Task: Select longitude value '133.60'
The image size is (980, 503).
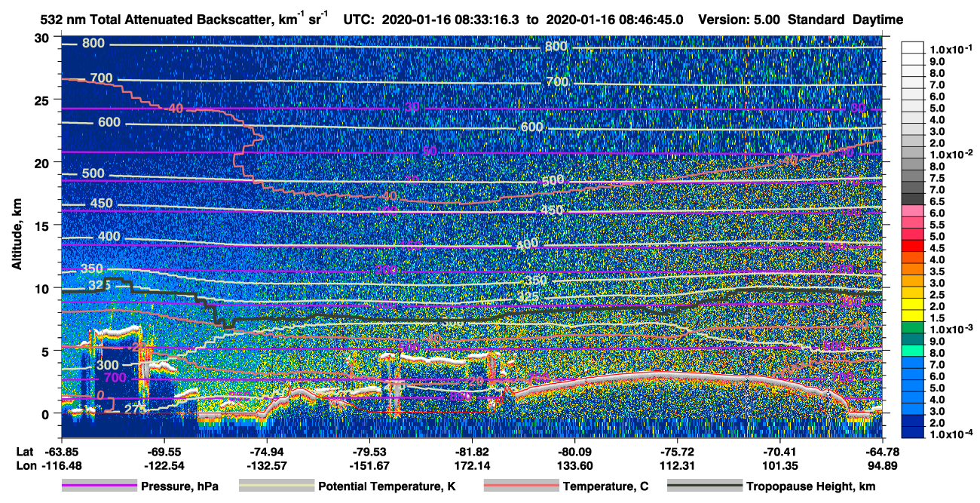Action: 575,465
